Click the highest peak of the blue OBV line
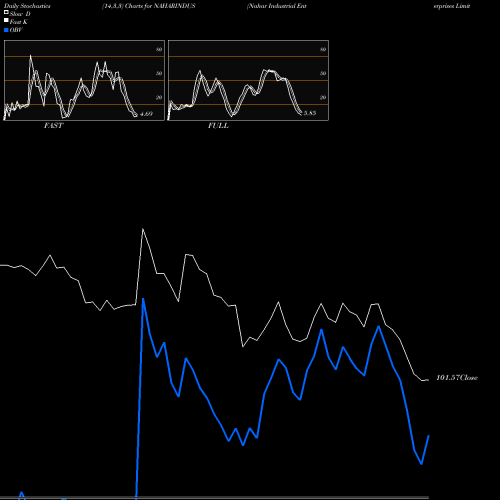Viewport: 500px width, 500px height. coord(143,299)
